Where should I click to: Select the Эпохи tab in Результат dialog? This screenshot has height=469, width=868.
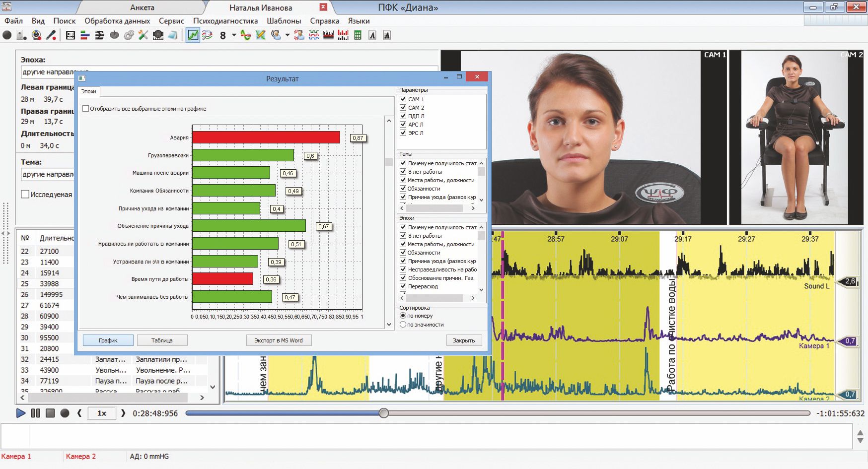89,91
